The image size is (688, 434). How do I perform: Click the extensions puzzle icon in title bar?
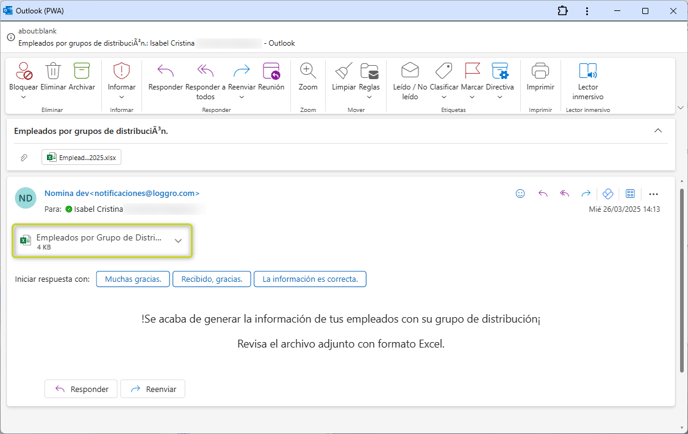point(563,11)
